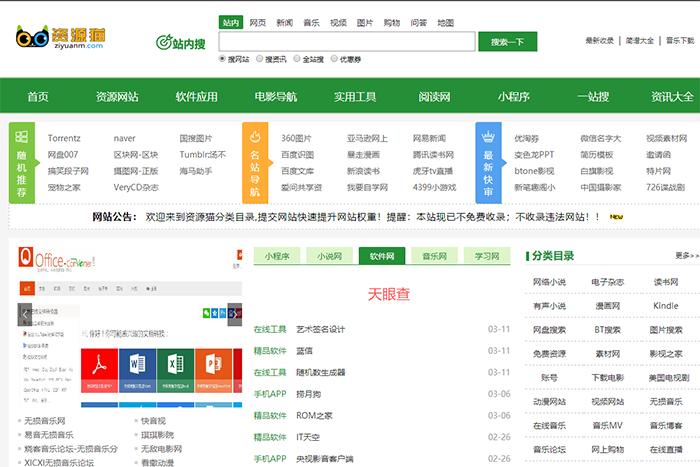Switch search scope to 站内 tab

tap(231, 23)
